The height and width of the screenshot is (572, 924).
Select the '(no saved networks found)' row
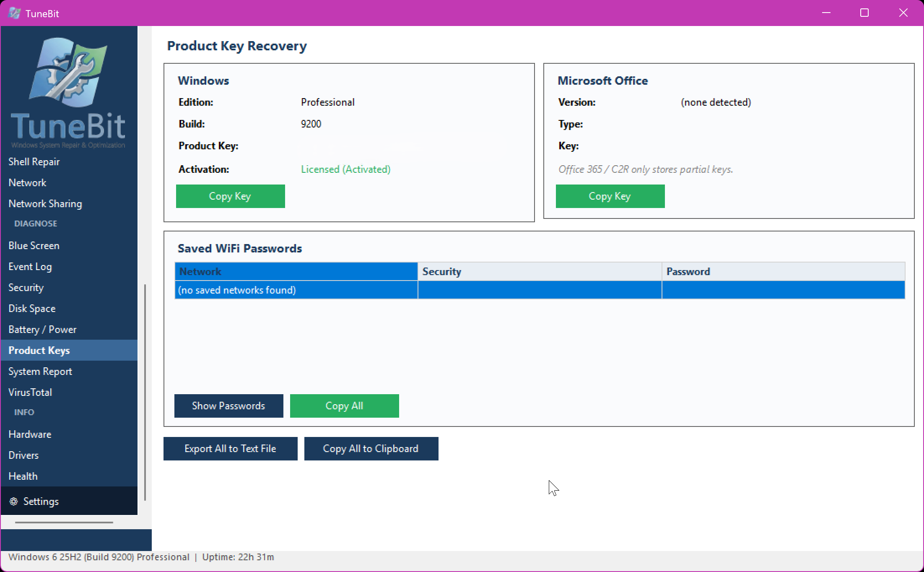point(540,290)
